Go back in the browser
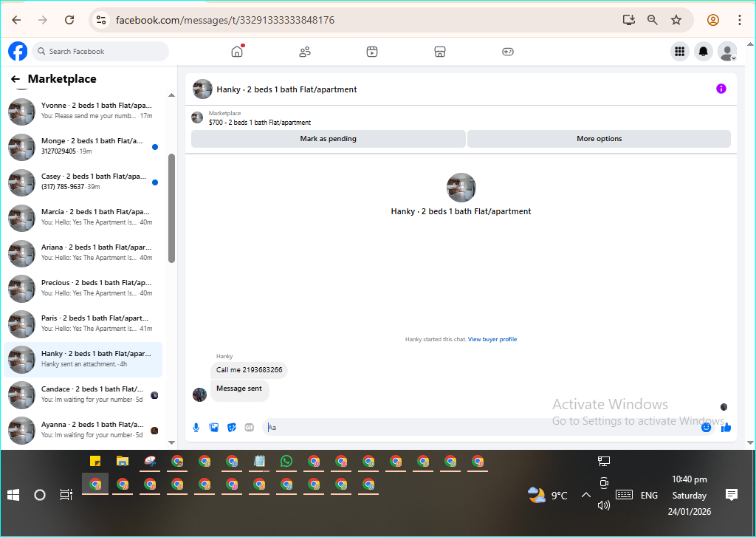This screenshot has height=537, width=756. pos(16,20)
